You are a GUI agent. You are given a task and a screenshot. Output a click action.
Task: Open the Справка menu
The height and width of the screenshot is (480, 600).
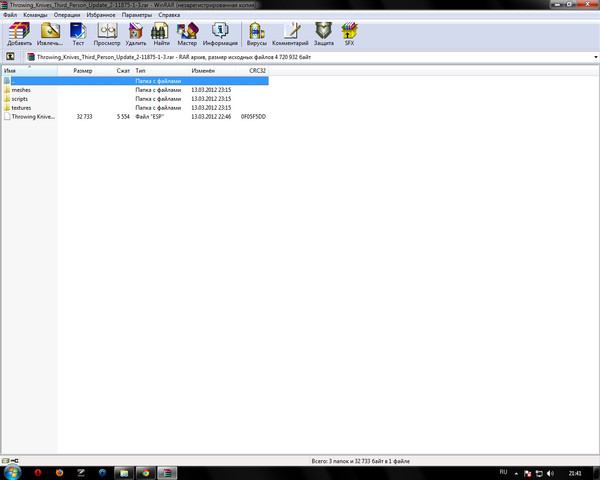pos(169,15)
